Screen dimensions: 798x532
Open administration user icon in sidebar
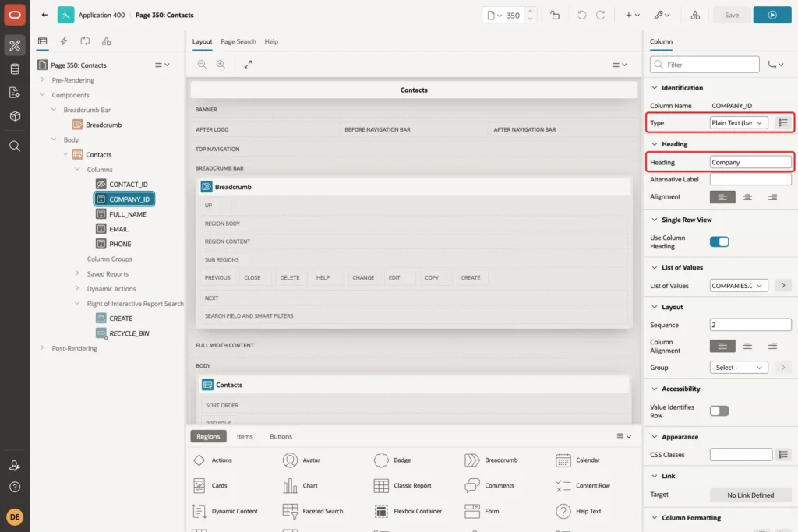(x=15, y=465)
